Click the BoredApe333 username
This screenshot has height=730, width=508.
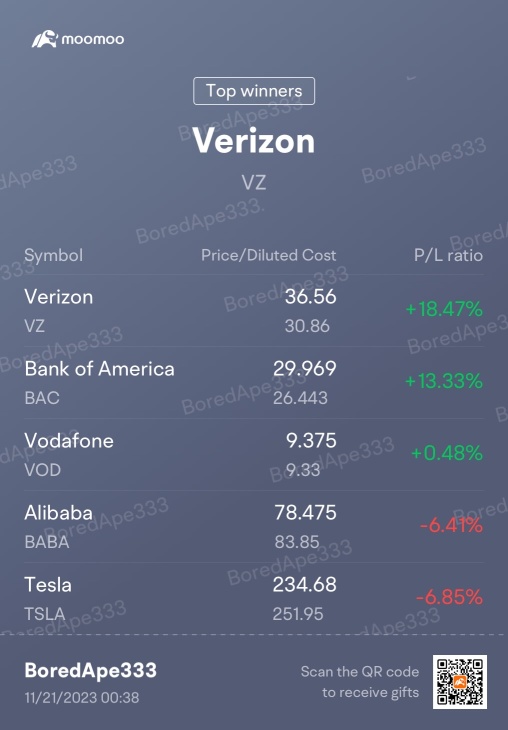click(90, 670)
